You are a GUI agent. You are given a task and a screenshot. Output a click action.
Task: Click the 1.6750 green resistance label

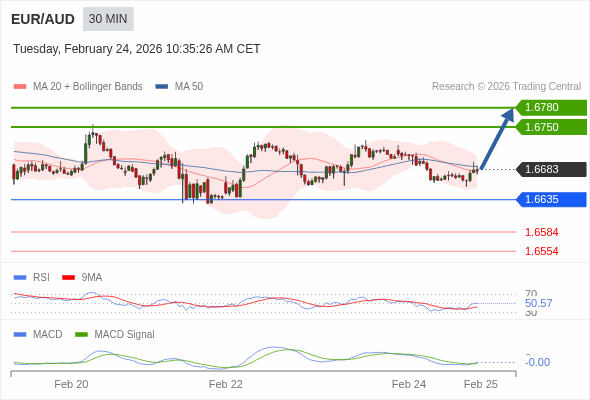[x=551, y=127]
